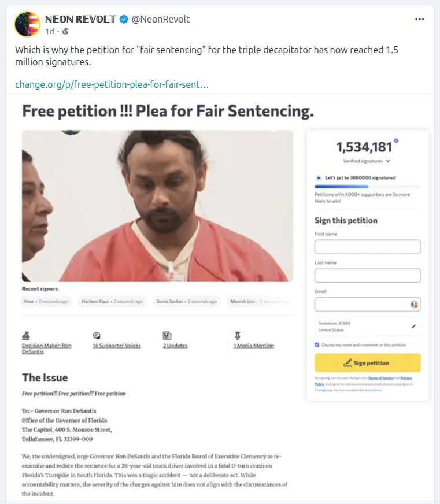Viewport: 440px width, 504px height.
Task: Click the Last name input field
Action: pos(367,276)
